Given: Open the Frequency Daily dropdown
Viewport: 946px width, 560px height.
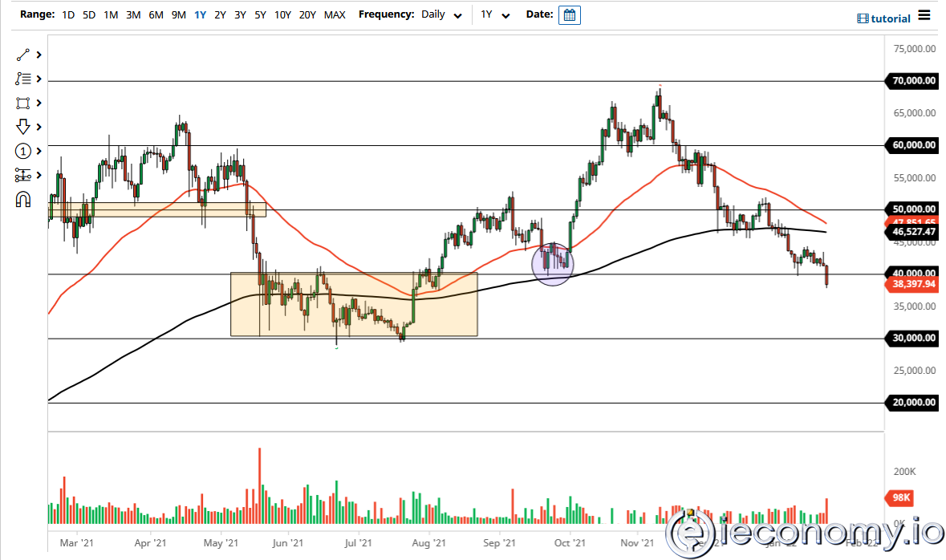Looking at the screenshot, I should click(x=440, y=14).
